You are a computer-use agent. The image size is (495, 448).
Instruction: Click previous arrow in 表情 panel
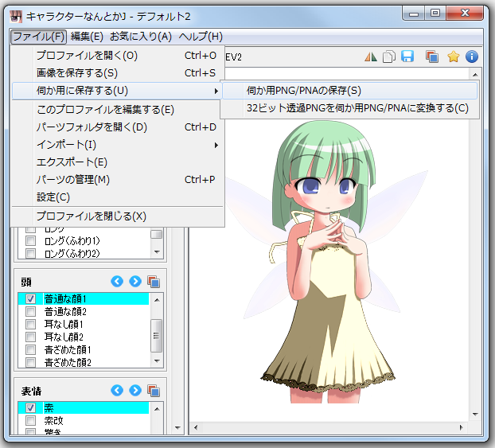point(117,390)
